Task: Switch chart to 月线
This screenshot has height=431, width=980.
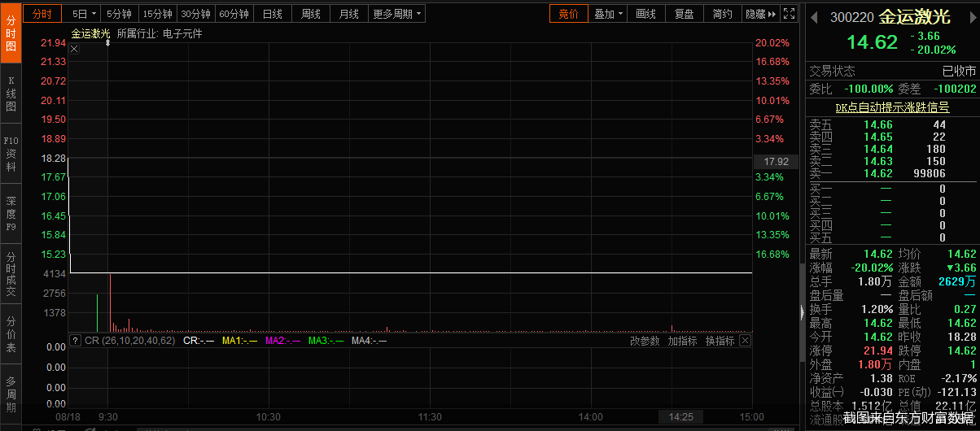Action: [x=348, y=14]
